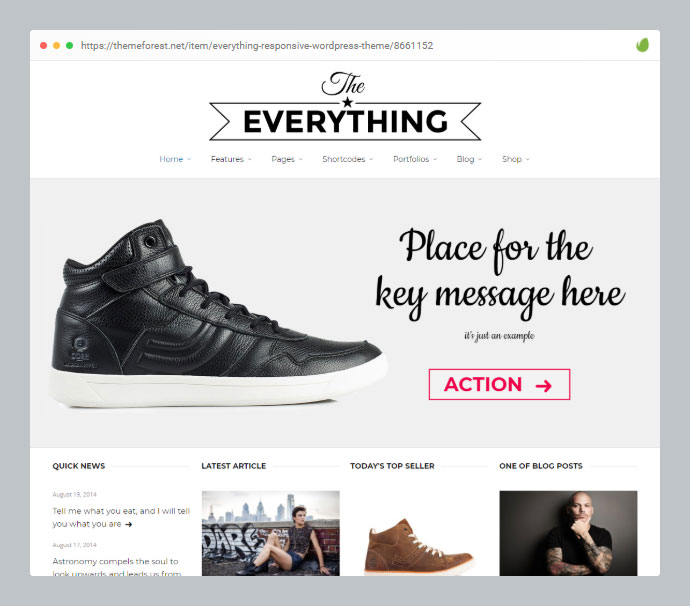Open the Pages menu item
The width and height of the screenshot is (690, 606).
(283, 159)
